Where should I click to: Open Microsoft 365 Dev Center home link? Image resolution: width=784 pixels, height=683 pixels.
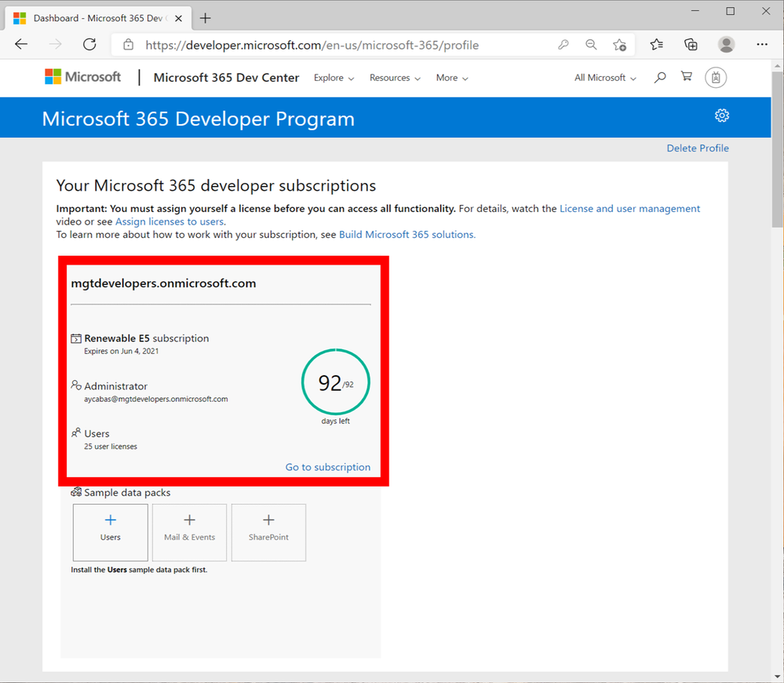tap(226, 78)
